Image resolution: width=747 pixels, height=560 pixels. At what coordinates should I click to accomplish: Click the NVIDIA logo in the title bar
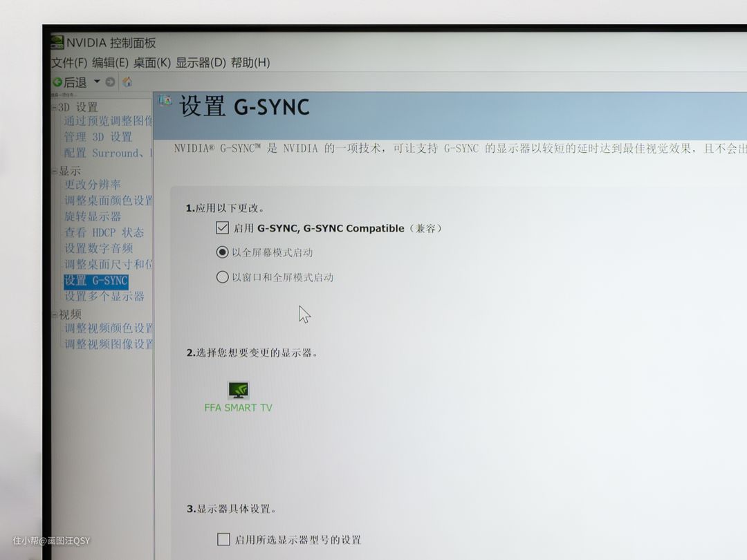coord(57,42)
